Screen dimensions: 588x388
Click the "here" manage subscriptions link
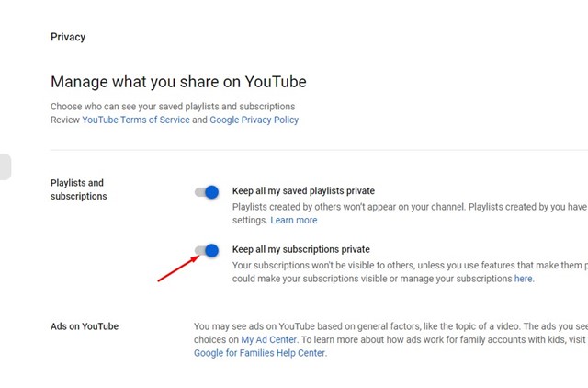point(523,279)
